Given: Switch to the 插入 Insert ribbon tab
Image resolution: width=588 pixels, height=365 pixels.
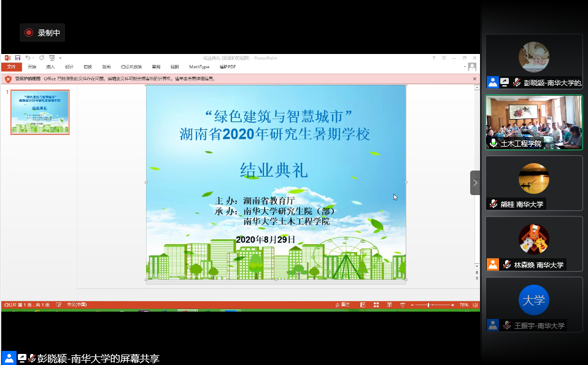Looking at the screenshot, I should coord(50,67).
